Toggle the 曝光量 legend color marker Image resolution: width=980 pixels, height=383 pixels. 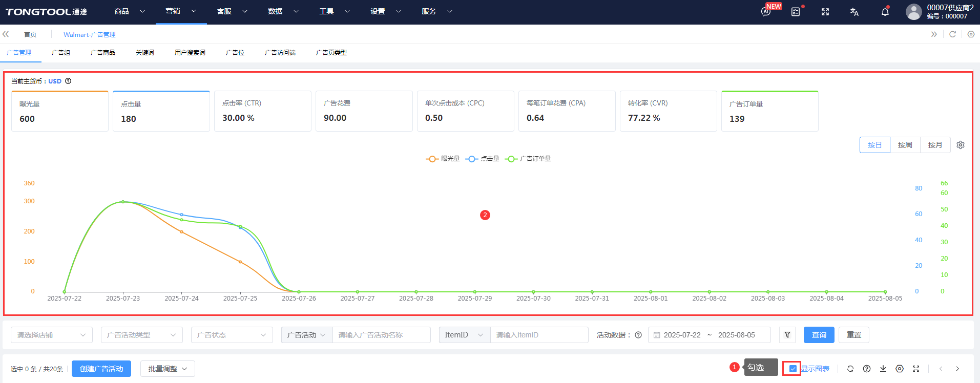[x=432, y=159]
